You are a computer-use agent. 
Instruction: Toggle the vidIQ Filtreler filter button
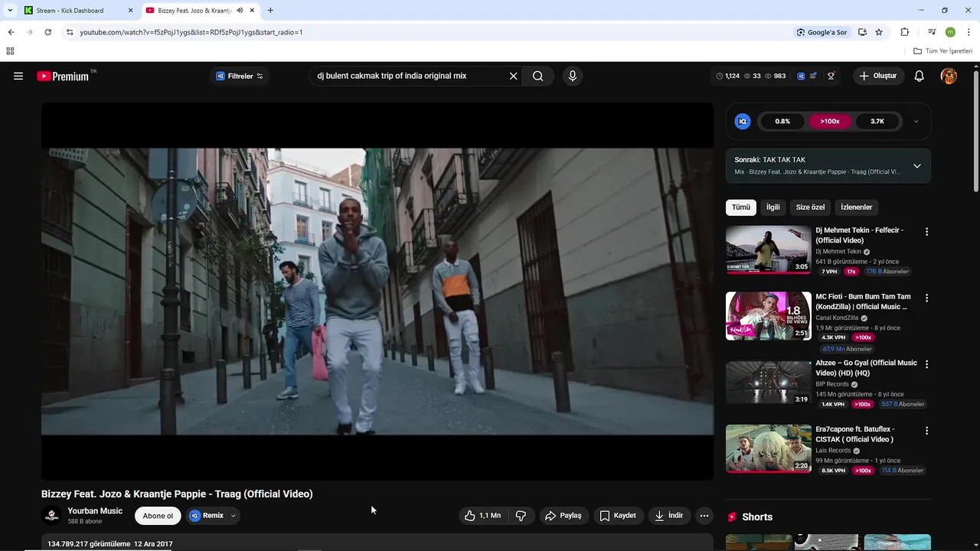(240, 76)
